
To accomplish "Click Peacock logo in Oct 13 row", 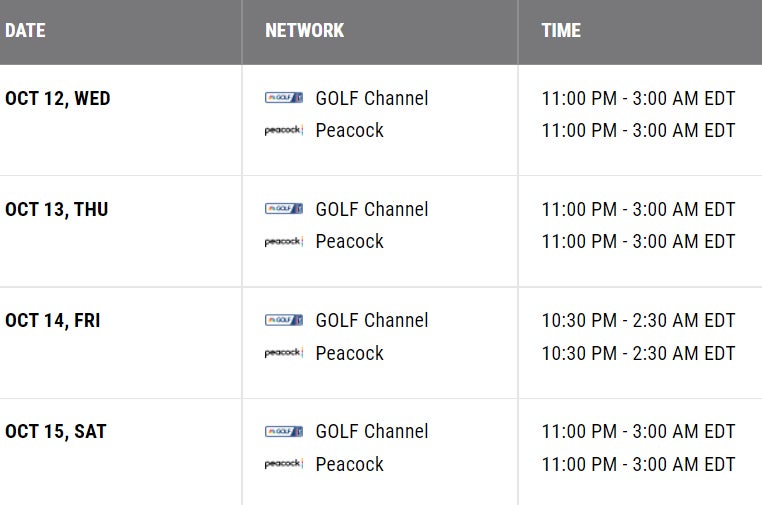I will (x=284, y=242).
